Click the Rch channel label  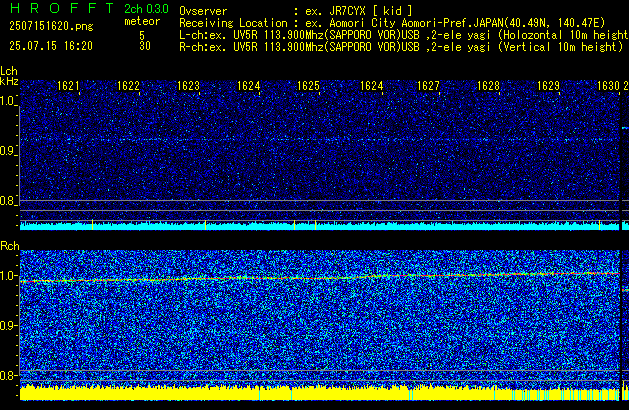tap(10, 246)
